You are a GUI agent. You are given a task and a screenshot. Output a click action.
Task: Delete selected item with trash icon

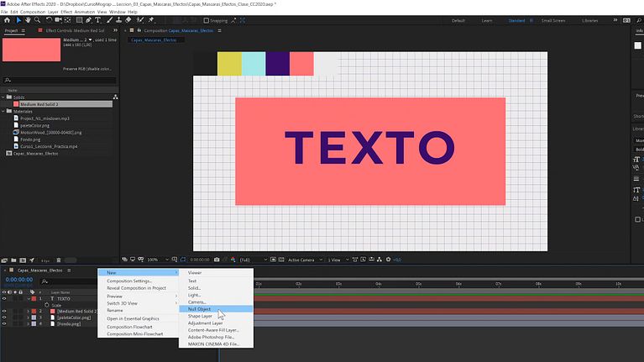(60, 260)
